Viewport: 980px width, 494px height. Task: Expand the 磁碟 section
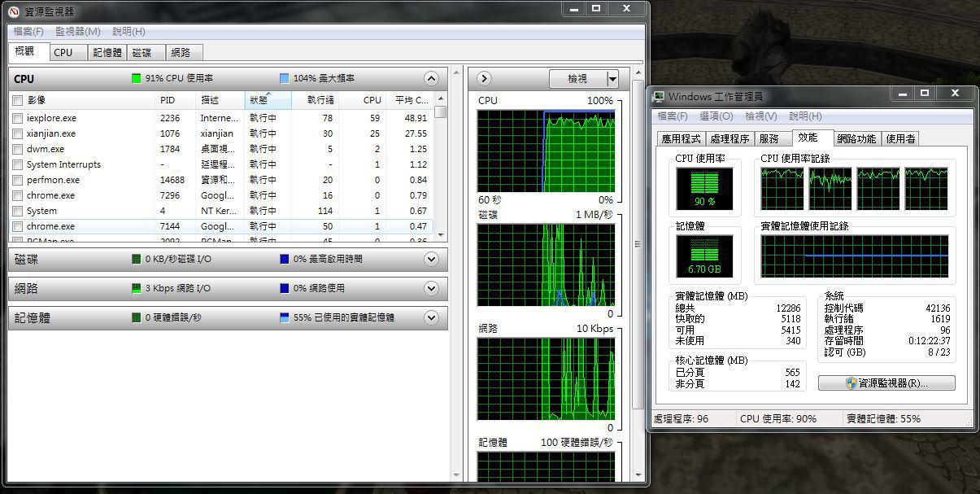pyautogui.click(x=431, y=260)
